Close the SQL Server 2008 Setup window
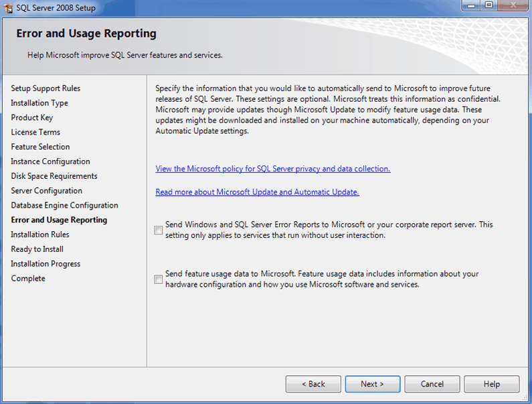The image size is (532, 404). pyautogui.click(x=513, y=5)
